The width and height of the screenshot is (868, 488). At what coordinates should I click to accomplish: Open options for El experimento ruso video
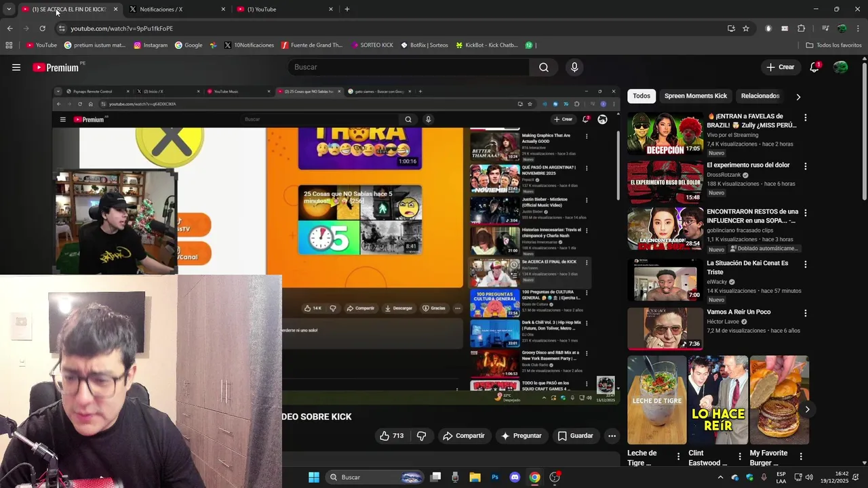[x=806, y=166]
